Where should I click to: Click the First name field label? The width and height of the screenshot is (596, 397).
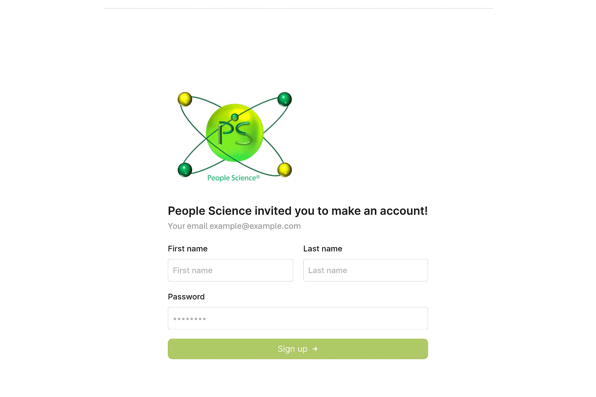188,249
